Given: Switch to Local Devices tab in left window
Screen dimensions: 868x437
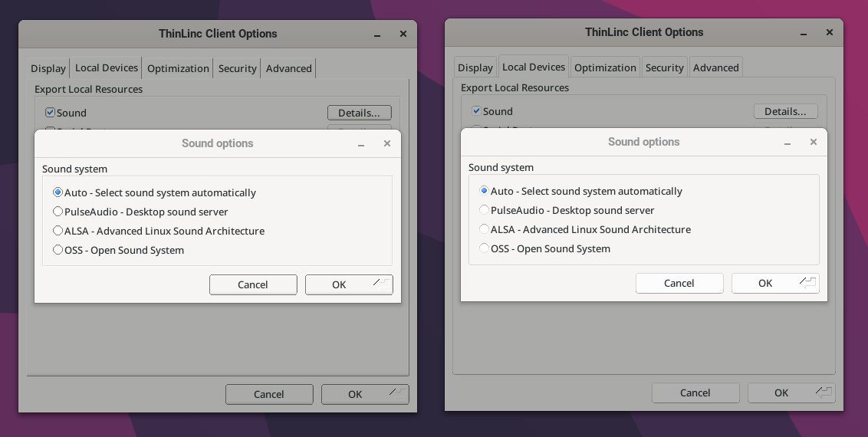Looking at the screenshot, I should pyautogui.click(x=107, y=67).
